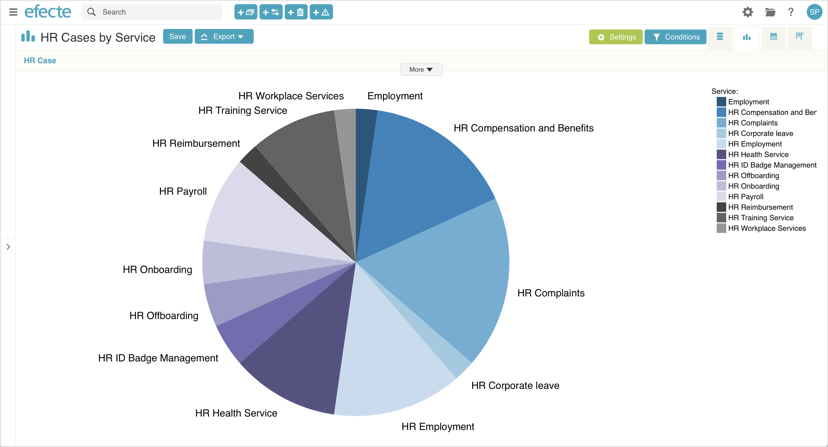Click HR Onboarding in legend
Viewport: 828px width, 447px height.
754,186
